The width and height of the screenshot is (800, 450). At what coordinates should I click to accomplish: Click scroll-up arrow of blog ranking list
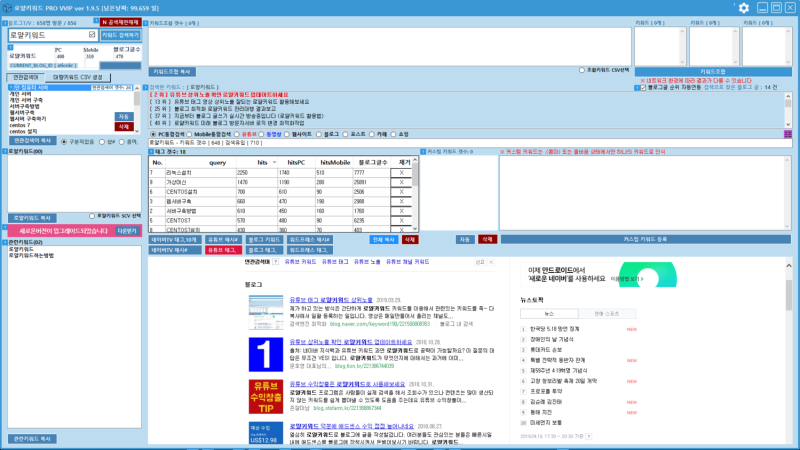tap(788, 95)
